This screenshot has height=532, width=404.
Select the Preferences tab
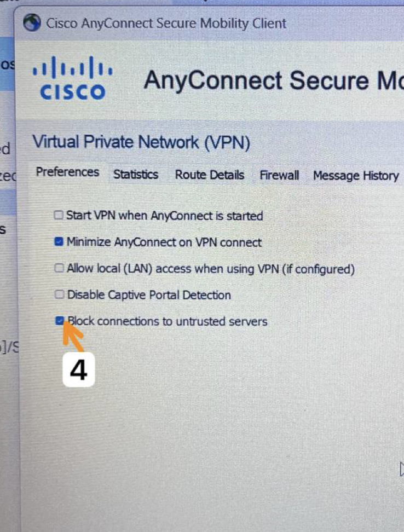tap(67, 172)
